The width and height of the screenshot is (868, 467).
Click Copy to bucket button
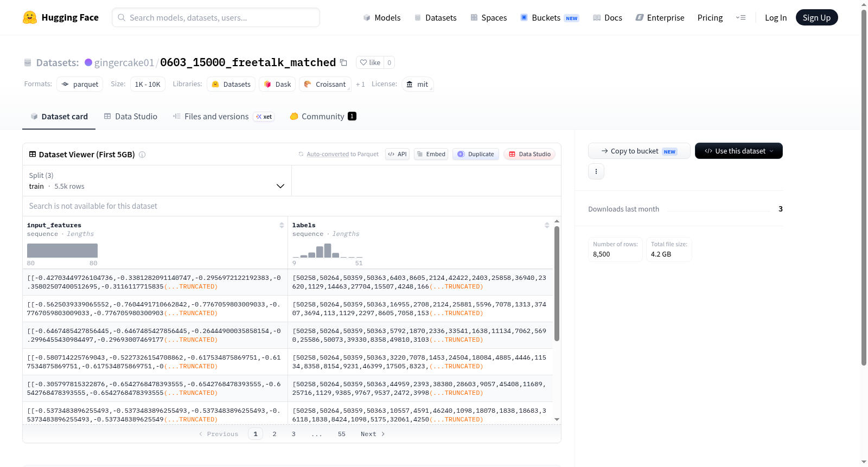(x=639, y=151)
